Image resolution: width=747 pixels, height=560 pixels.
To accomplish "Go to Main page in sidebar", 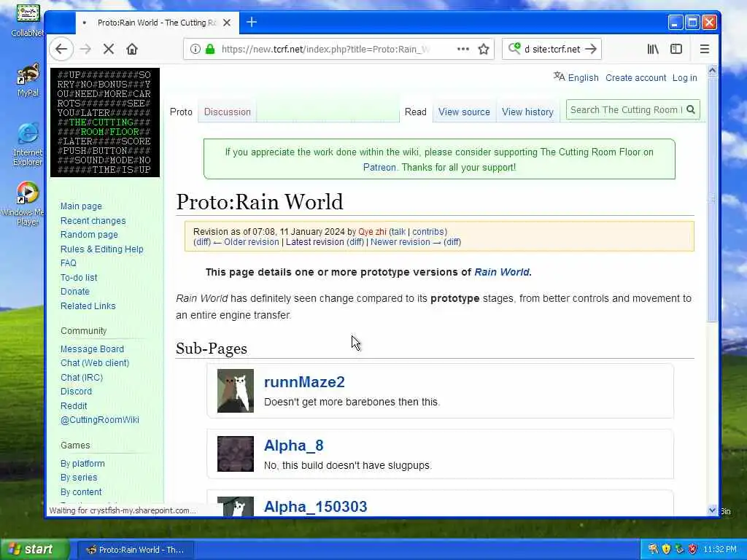I will [x=81, y=206].
